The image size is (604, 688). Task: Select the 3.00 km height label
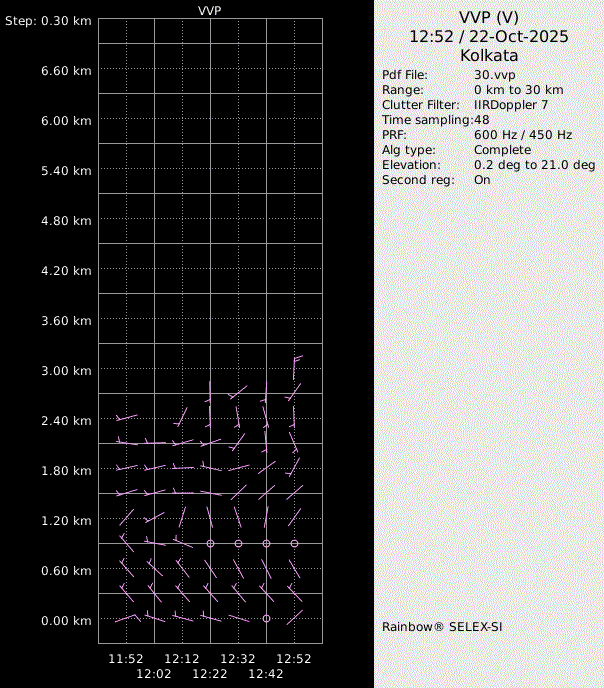click(x=66, y=371)
